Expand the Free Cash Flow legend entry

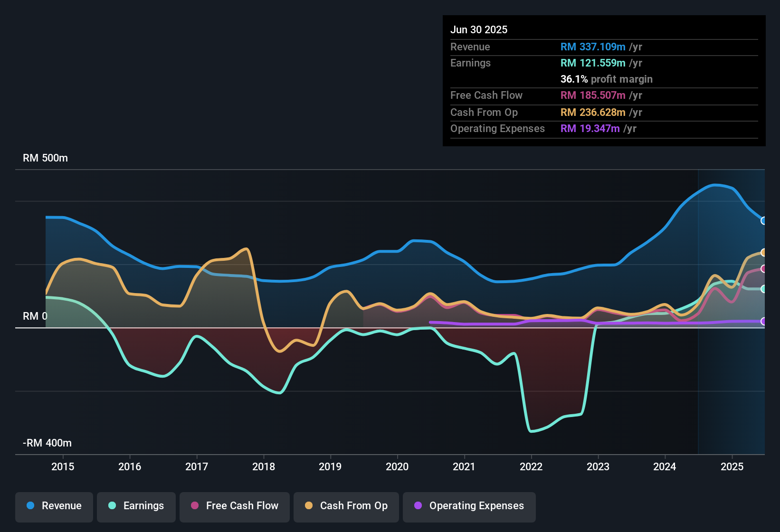click(234, 506)
